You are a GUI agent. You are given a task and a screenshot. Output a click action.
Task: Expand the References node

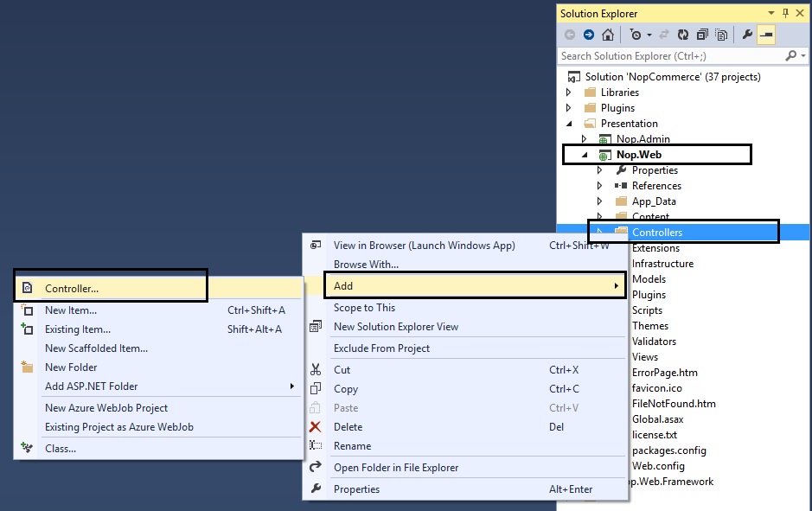pyautogui.click(x=599, y=185)
